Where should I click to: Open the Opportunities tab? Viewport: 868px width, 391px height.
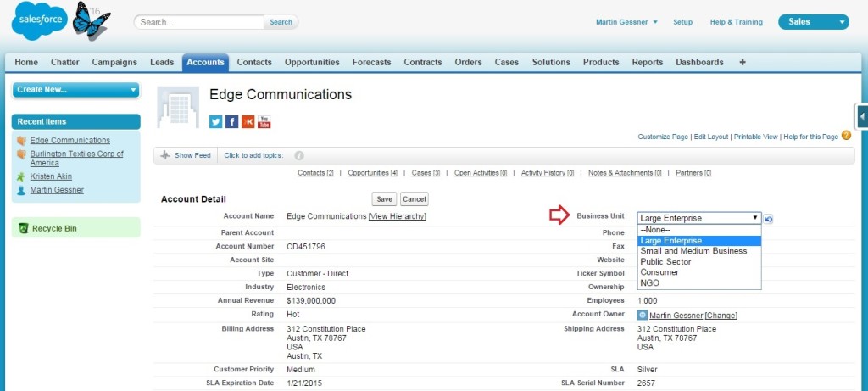coord(312,62)
